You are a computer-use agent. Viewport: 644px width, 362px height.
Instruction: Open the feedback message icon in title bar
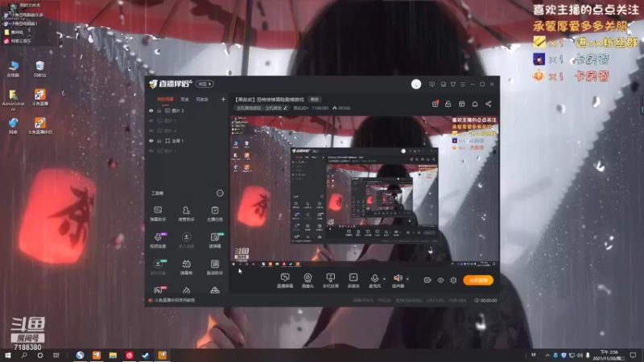431,84
